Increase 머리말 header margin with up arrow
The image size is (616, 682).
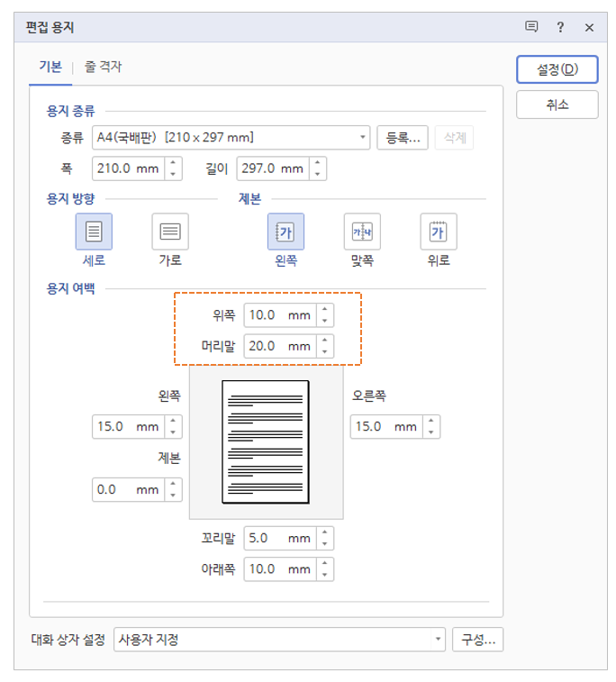coord(325,341)
